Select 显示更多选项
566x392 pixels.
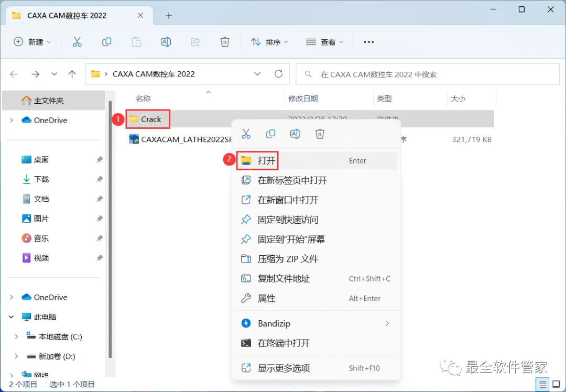click(316, 368)
